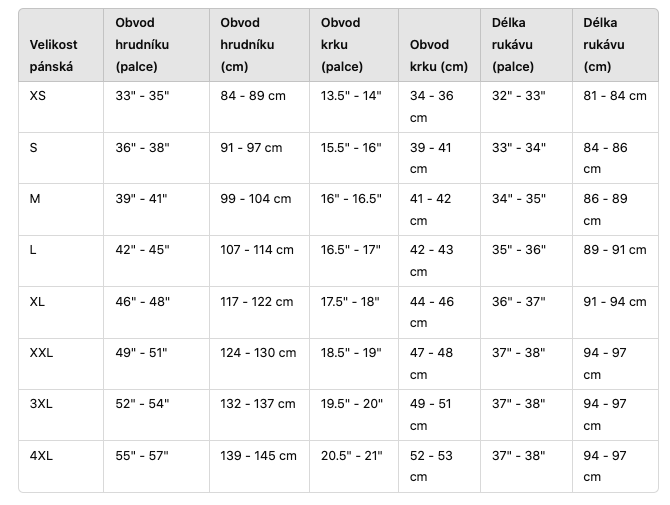Viewport: 670px width, 505px height.
Task: Click the Délka rukávu (cm) header
Action: pyautogui.click(x=604, y=44)
